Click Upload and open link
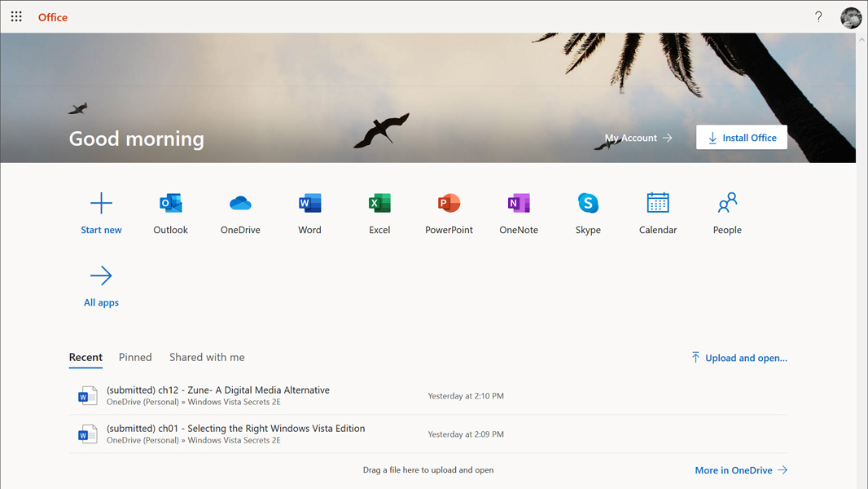 [x=739, y=358]
